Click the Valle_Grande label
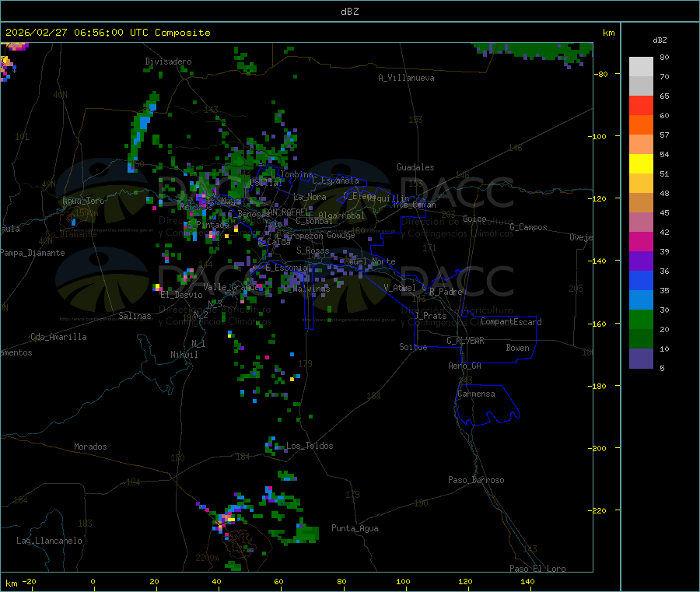700x592 pixels. coord(231,286)
